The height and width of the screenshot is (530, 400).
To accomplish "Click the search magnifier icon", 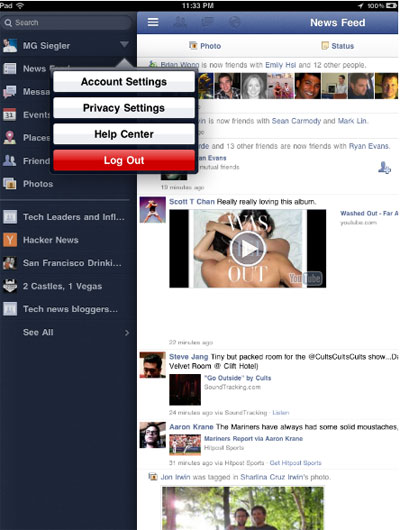I will click(8, 23).
